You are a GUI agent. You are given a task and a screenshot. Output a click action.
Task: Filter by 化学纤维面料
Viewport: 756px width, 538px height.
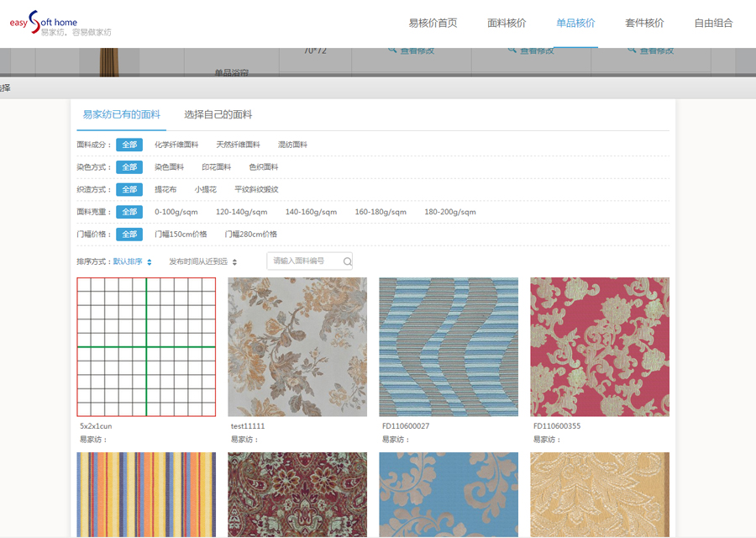click(x=176, y=145)
